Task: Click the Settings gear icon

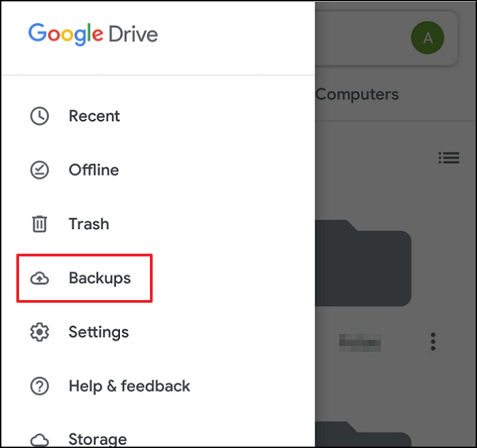Action: (x=40, y=332)
